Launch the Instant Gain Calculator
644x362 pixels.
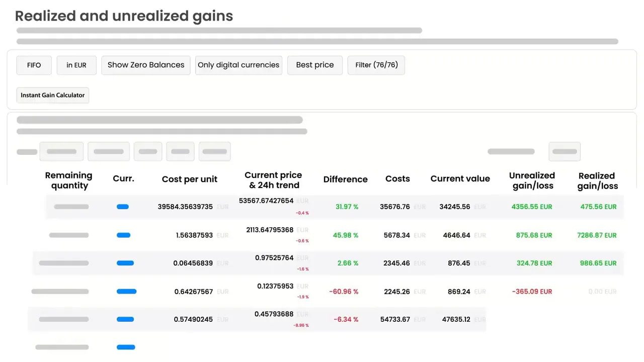point(52,95)
